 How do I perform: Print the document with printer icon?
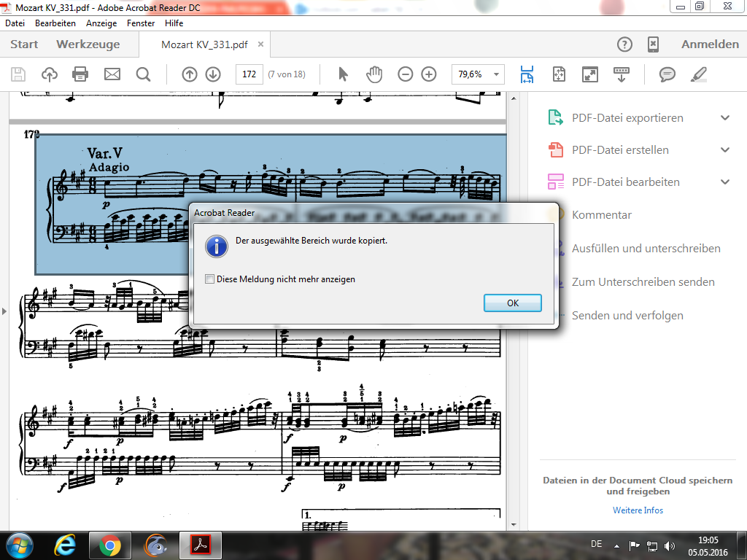tap(80, 74)
